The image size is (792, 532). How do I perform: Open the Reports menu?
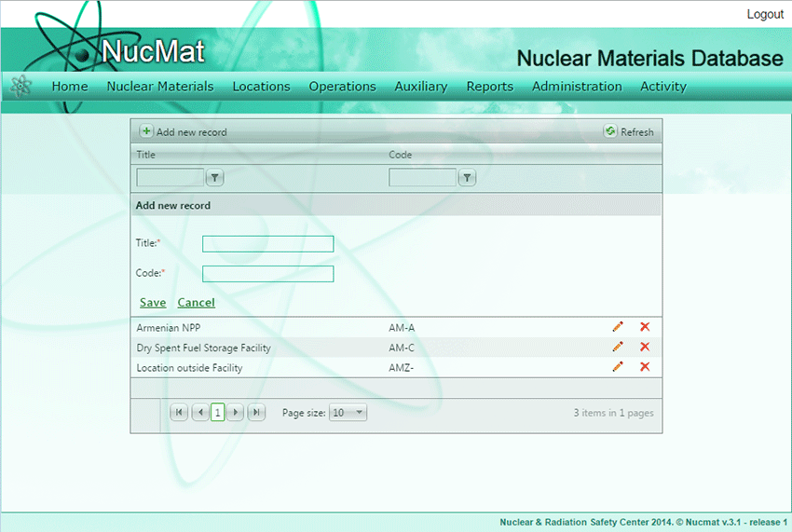click(490, 87)
